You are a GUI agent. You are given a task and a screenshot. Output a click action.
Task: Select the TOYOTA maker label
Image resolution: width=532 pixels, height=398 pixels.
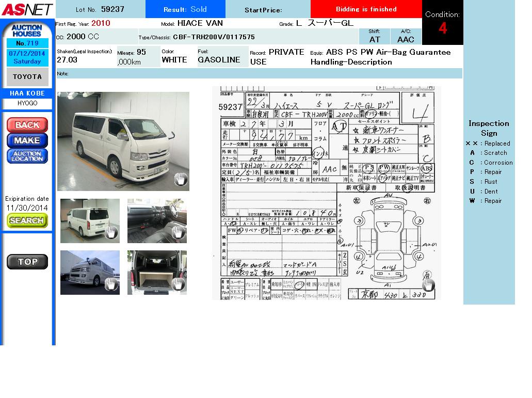(x=27, y=77)
